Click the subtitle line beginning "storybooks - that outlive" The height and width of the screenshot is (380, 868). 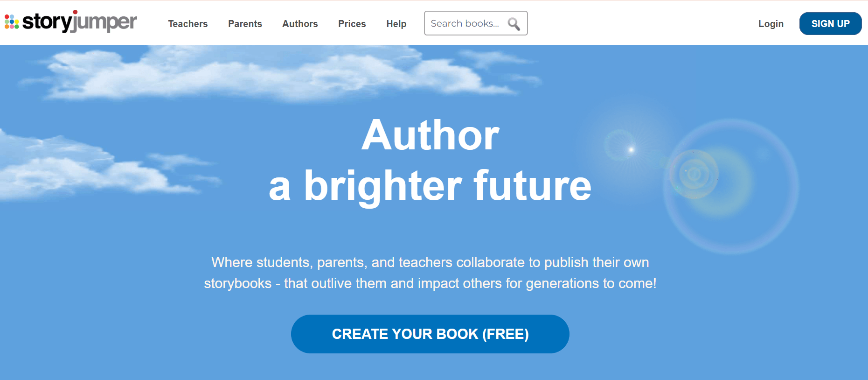tap(430, 283)
